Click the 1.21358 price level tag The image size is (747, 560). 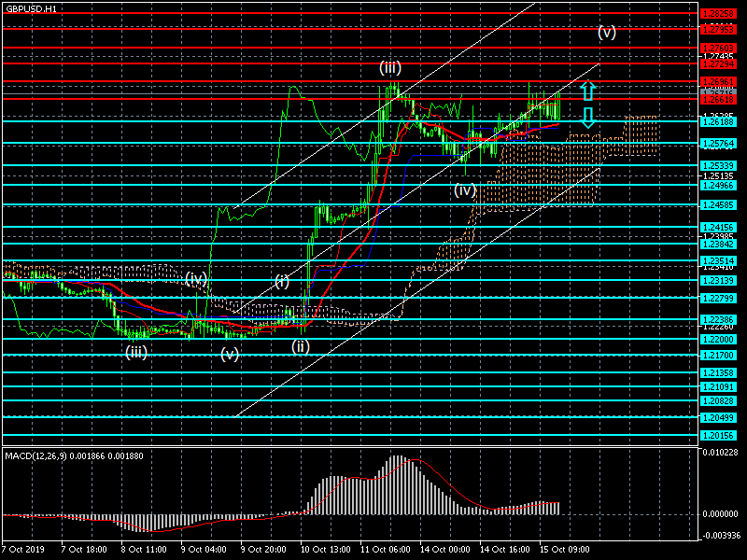pyautogui.click(x=718, y=372)
